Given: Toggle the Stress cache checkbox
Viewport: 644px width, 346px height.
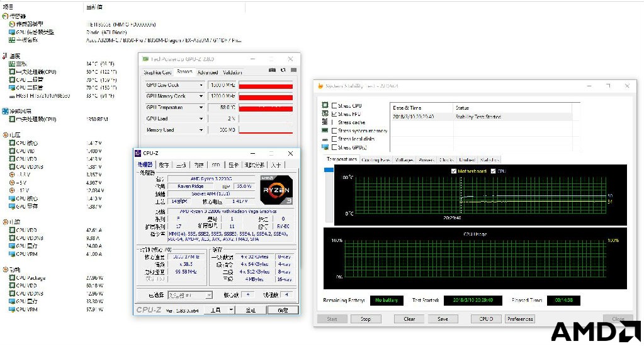Looking at the screenshot, I should tap(334, 122).
